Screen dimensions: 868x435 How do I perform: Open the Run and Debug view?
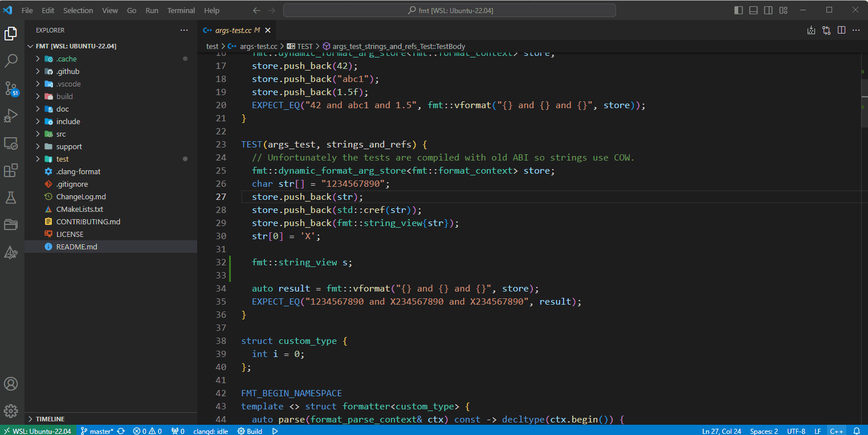click(11, 116)
